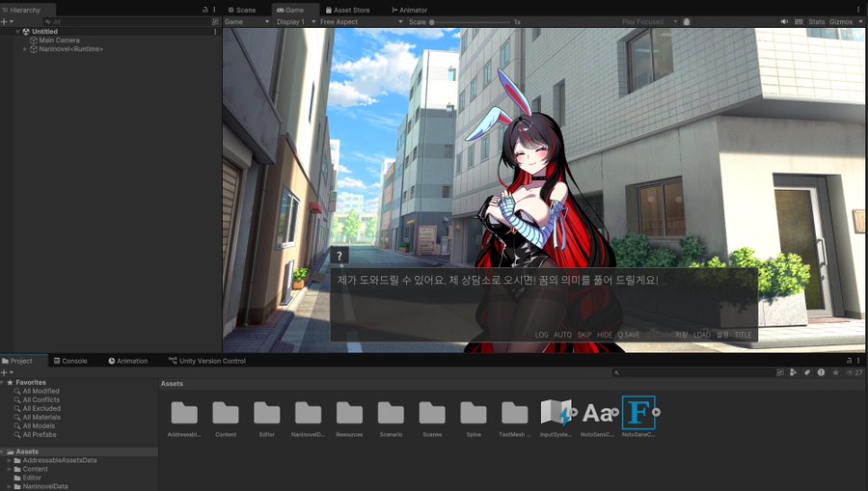868x491 pixels.
Task: Select Main Camera in Hierarchy
Action: pyautogui.click(x=59, y=41)
